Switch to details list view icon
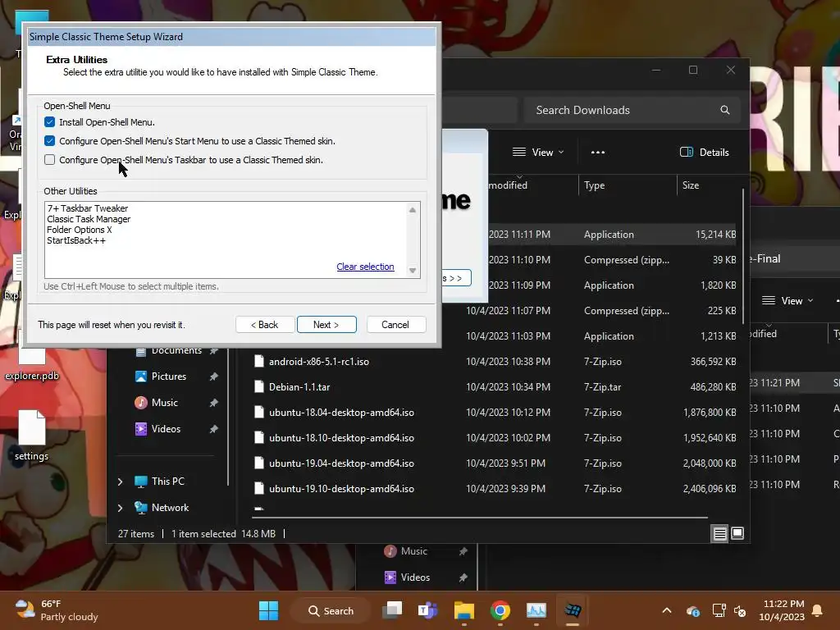 click(719, 533)
